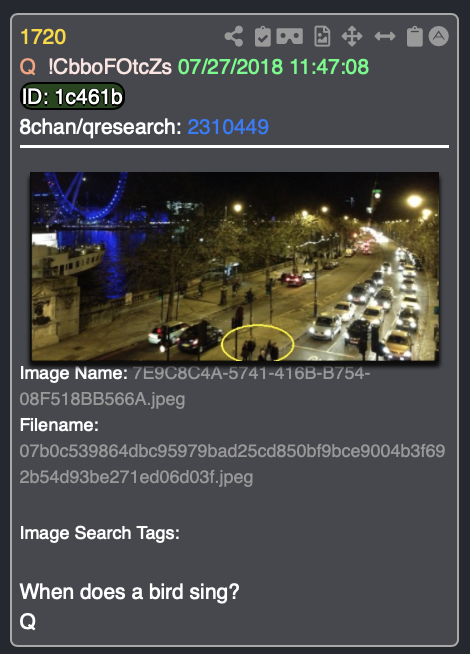470x654 pixels.
Task: Click the post number 1720
Action: [x=43, y=37]
